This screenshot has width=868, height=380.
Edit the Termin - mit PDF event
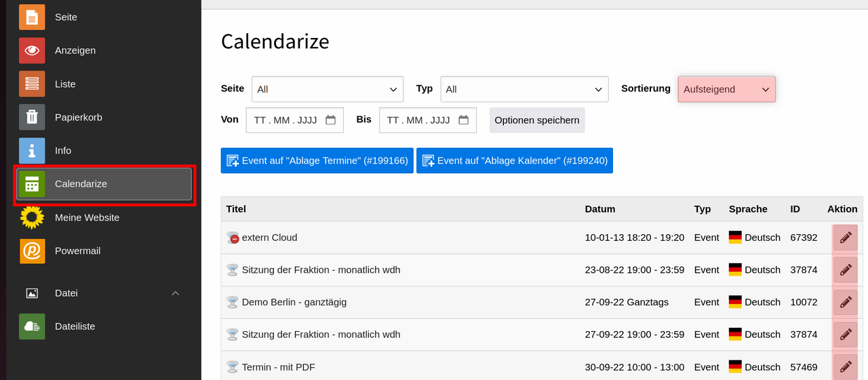click(845, 366)
